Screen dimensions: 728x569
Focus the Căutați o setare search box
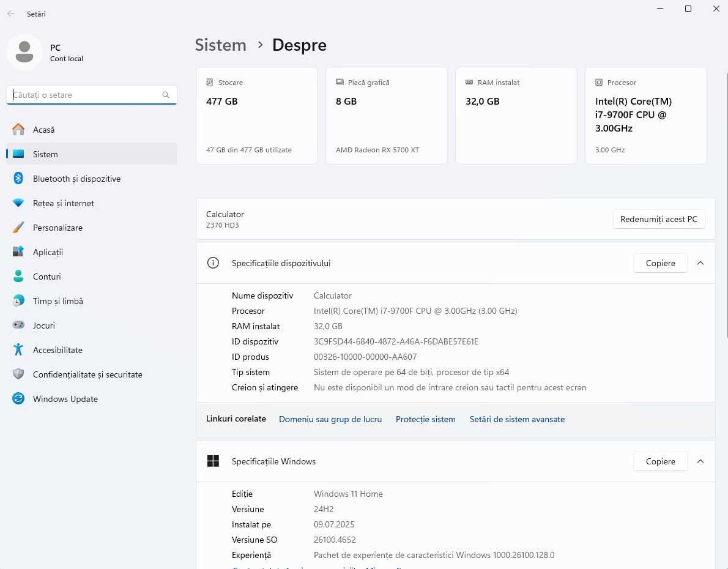click(92, 95)
